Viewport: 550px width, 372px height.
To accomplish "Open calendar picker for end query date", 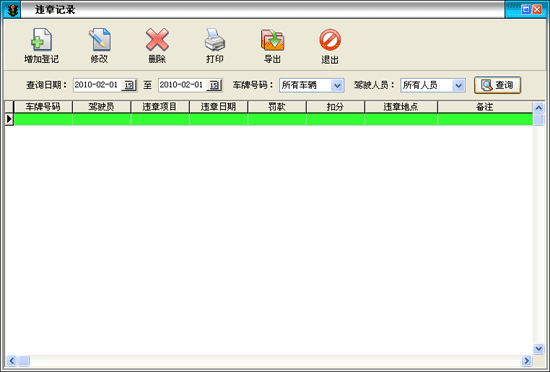I will [214, 85].
